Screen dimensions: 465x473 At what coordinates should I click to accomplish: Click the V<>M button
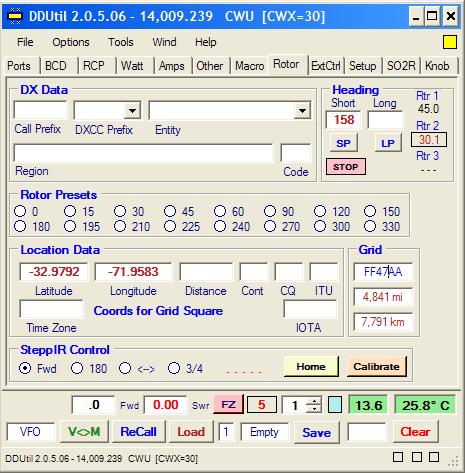coord(84,432)
